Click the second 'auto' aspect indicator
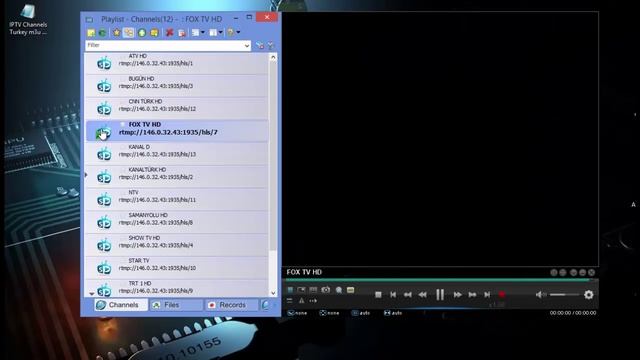Screen dimensions: 640x360 (393, 313)
